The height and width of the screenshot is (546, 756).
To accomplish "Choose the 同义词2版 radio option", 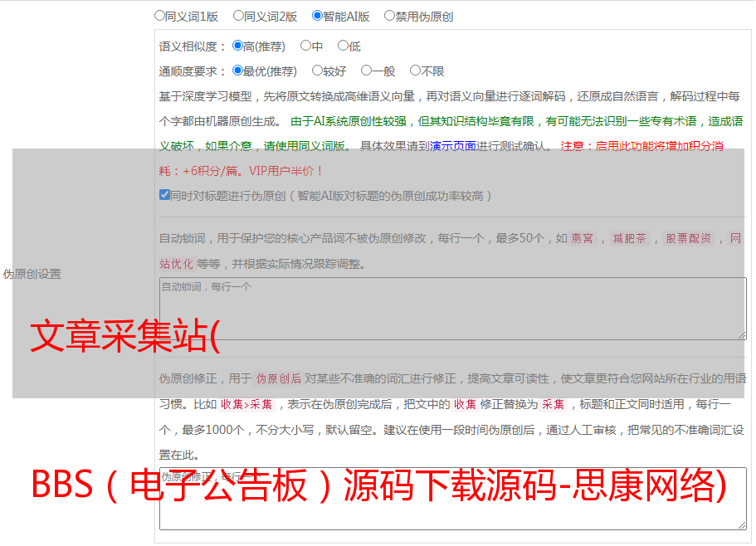I will coord(238,15).
